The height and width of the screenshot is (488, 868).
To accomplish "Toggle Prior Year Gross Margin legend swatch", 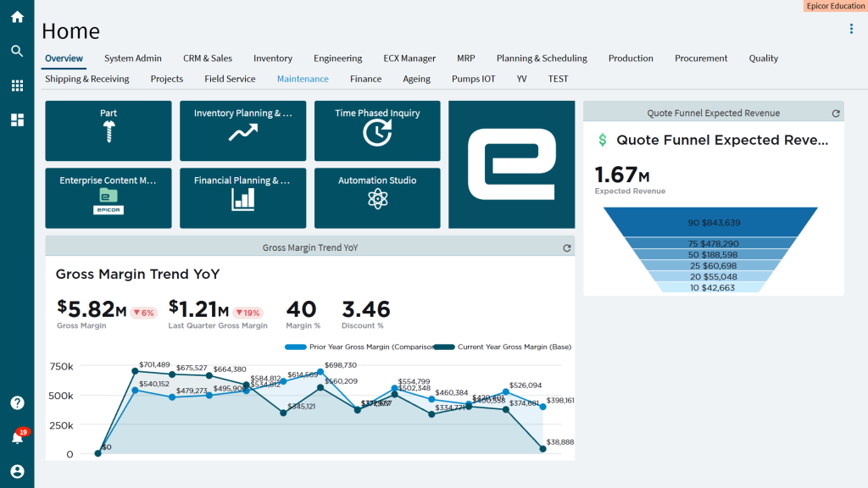I will pyautogui.click(x=295, y=347).
